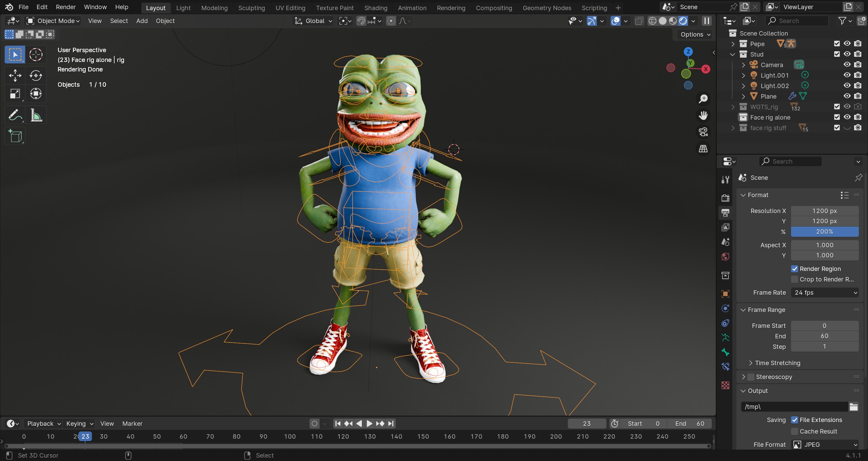The image size is (868, 461).
Task: Switch to wireframe viewport shading
Action: 652,21
